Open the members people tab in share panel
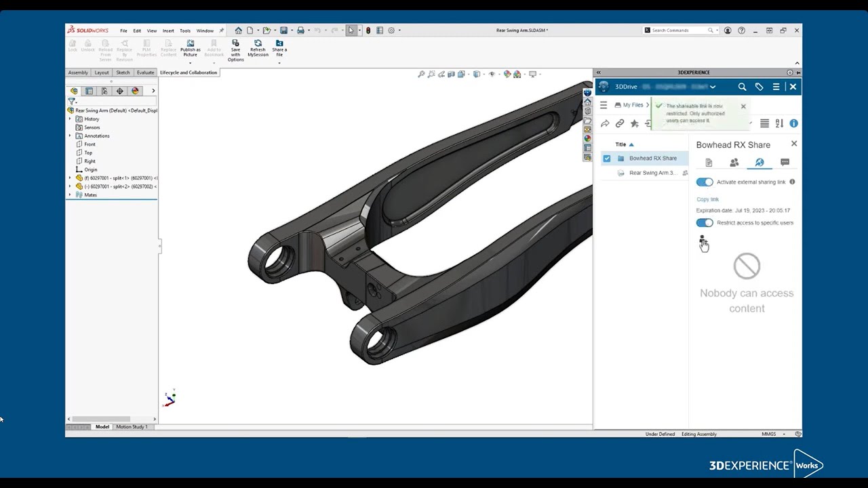This screenshot has width=868, height=488. (734, 163)
